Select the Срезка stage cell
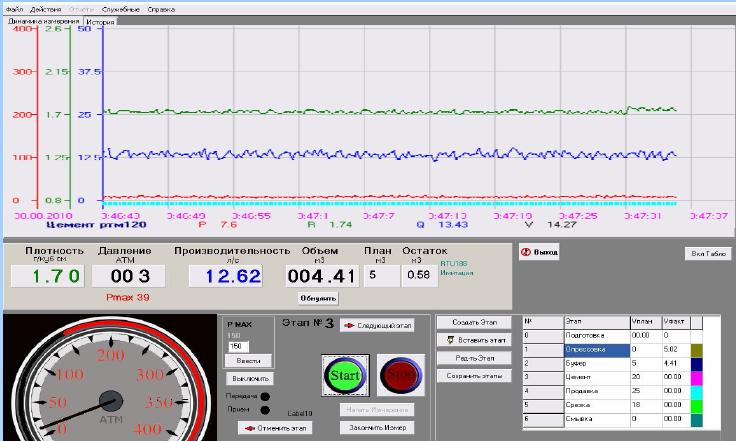Image resolution: width=736 pixels, height=441 pixels. click(597, 405)
